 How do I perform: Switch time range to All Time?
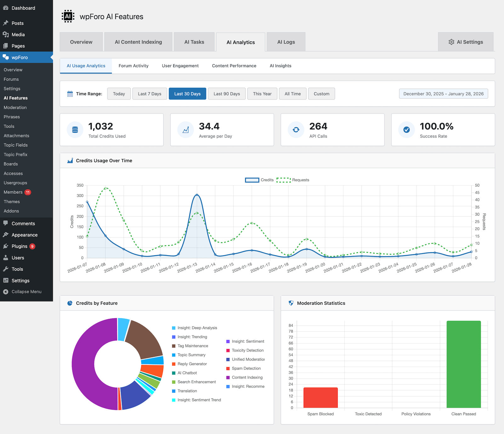292,93
